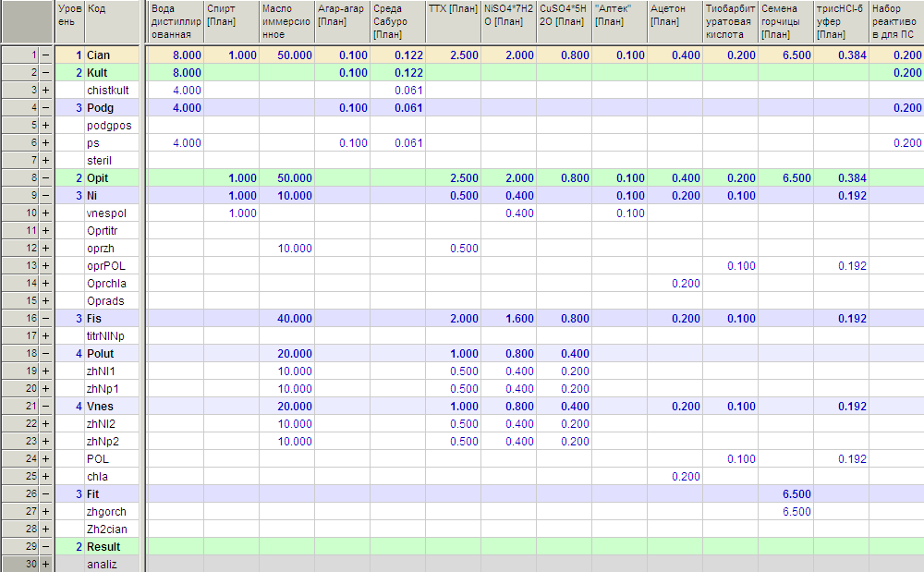Click the 'chla' code cell

point(112,476)
